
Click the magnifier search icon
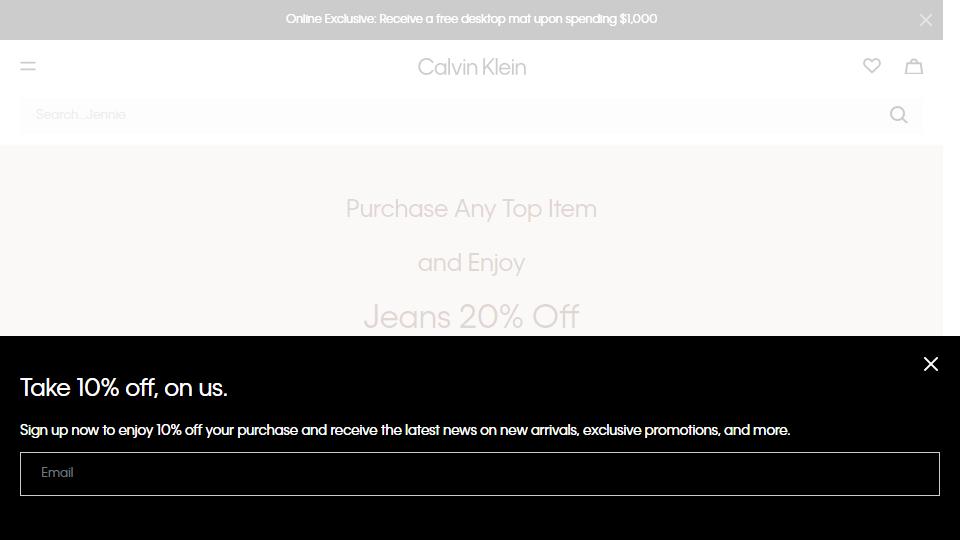pyautogui.click(x=898, y=114)
